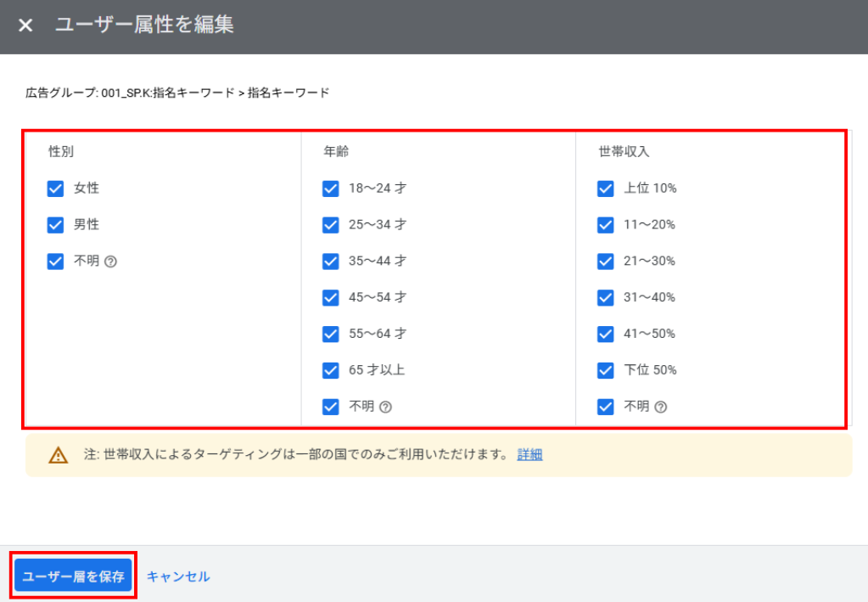Close the ユーザー属性を編集 dialog with X

(x=25, y=25)
